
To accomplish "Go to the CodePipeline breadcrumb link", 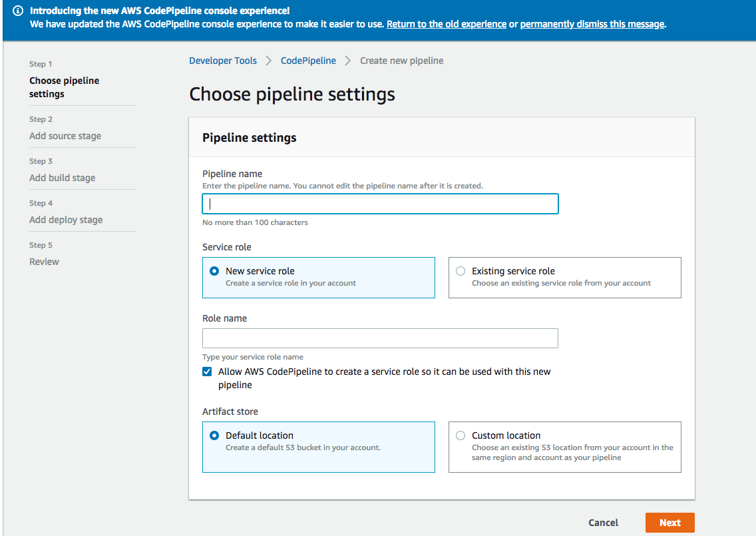I will coord(308,61).
